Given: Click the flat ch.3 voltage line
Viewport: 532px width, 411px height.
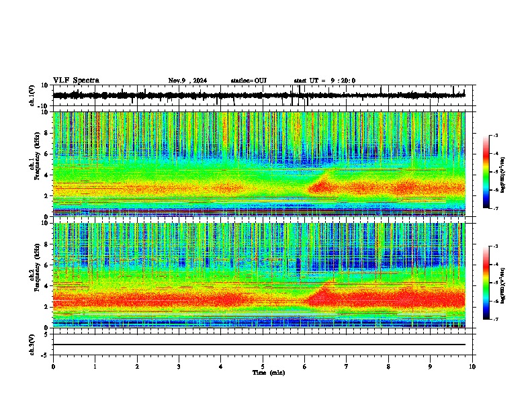Looking at the screenshot, I should (259, 345).
